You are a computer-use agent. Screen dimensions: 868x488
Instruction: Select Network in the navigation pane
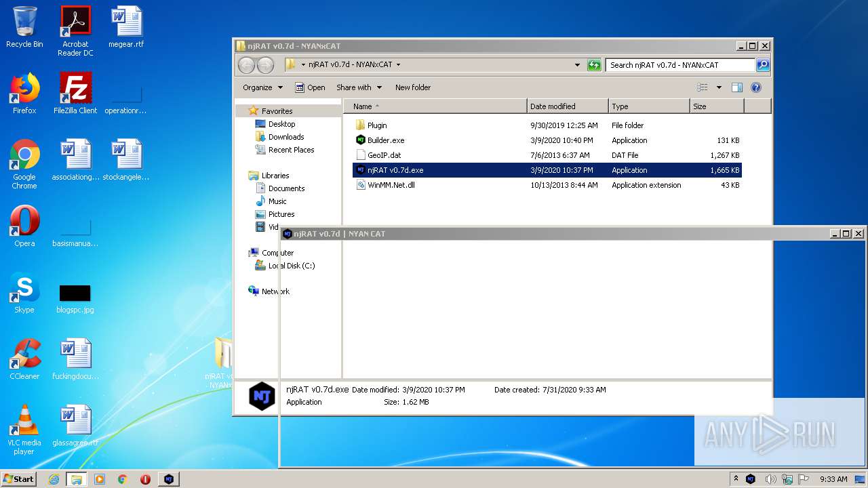275,291
